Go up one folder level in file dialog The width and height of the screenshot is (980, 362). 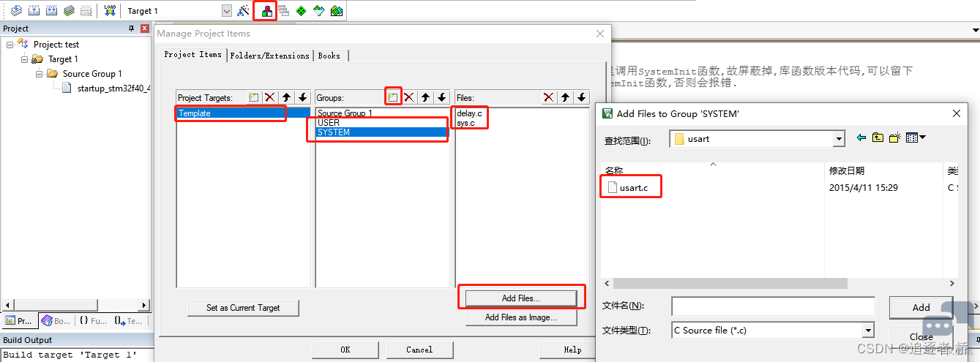click(x=878, y=138)
